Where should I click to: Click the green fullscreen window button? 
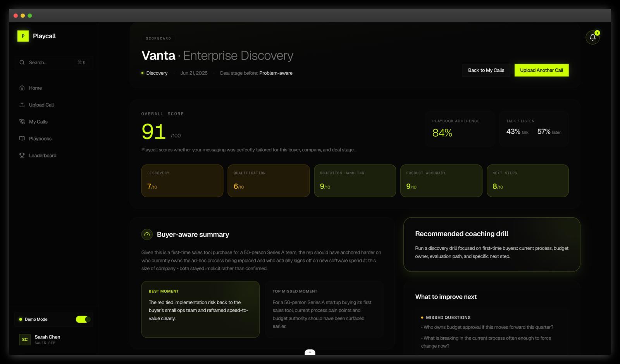(x=30, y=15)
